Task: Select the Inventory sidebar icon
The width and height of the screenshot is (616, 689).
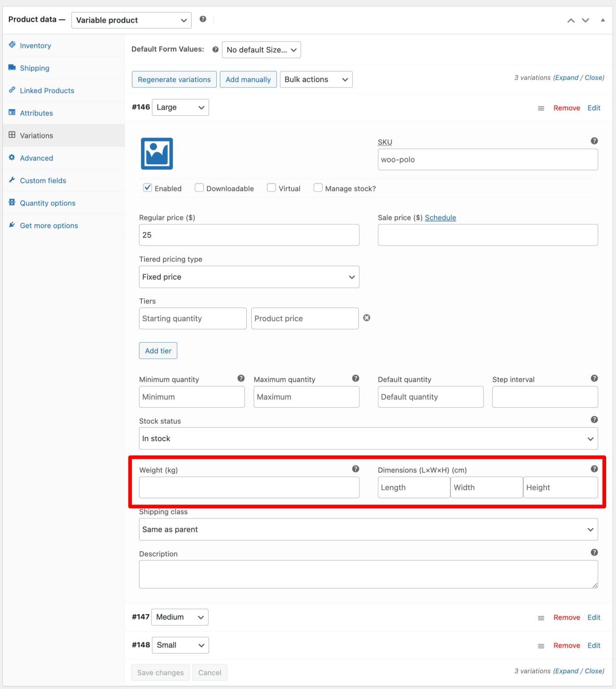Action: [x=12, y=45]
